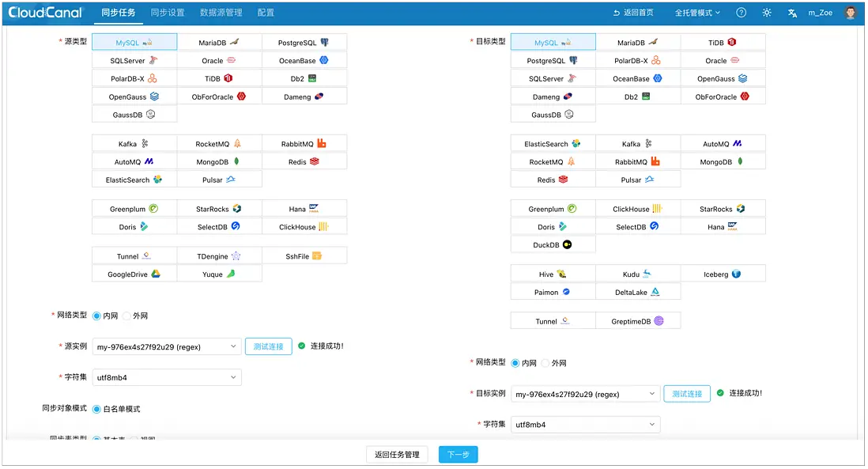Screen dimensions: 868x469
Task: Choose Dameng source type
Action: click(x=304, y=96)
